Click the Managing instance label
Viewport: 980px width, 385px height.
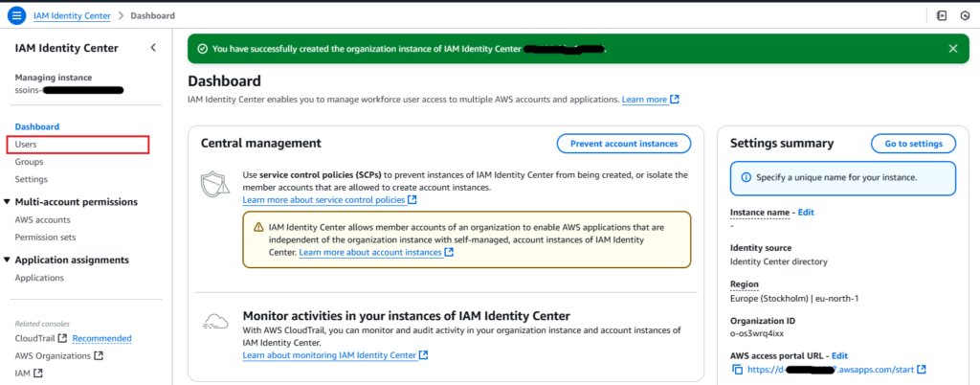click(x=54, y=79)
